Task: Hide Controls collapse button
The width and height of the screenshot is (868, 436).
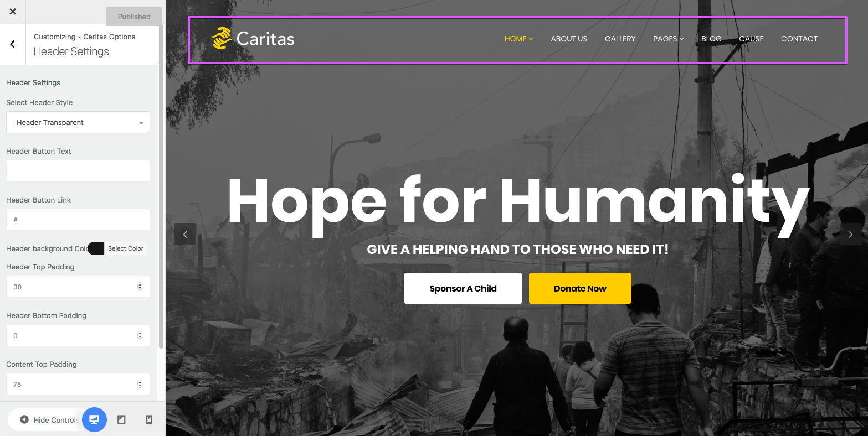Action: point(49,420)
